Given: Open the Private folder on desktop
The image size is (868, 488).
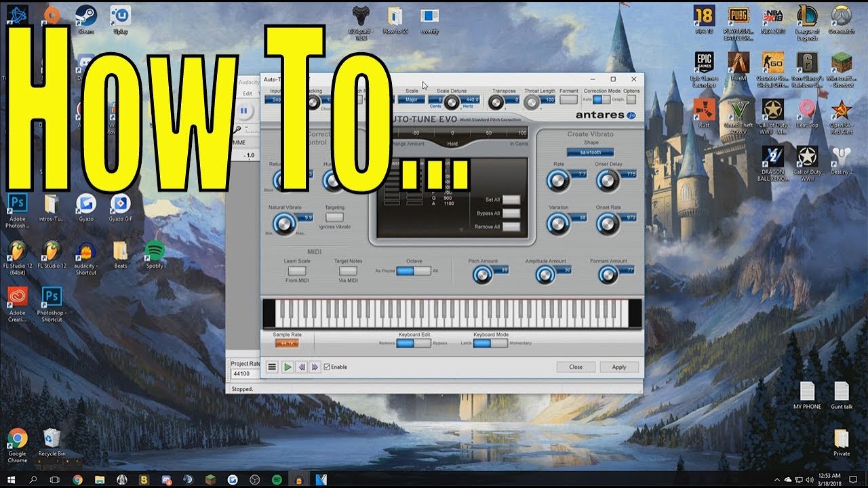Looking at the screenshot, I should click(841, 442).
